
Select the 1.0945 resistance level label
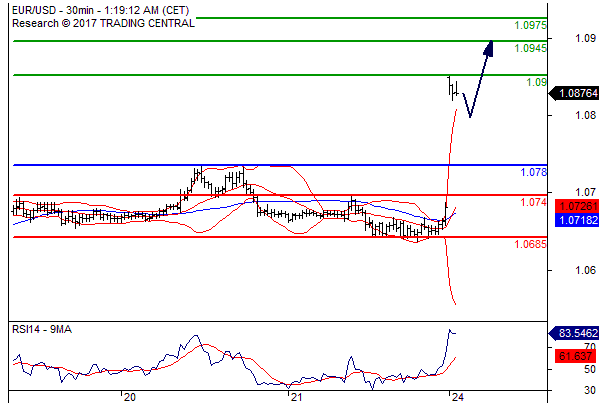tap(530, 48)
